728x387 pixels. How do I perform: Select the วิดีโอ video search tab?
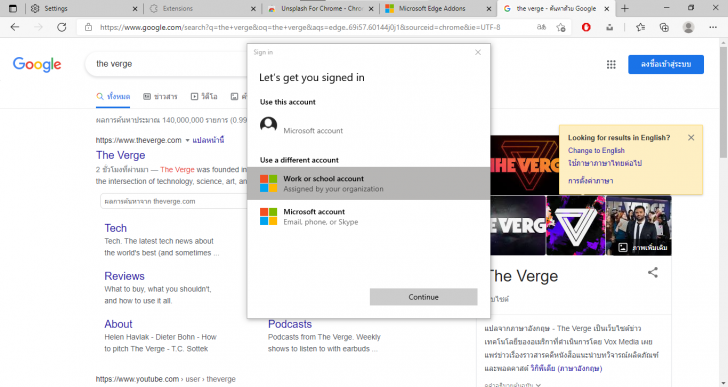204,97
